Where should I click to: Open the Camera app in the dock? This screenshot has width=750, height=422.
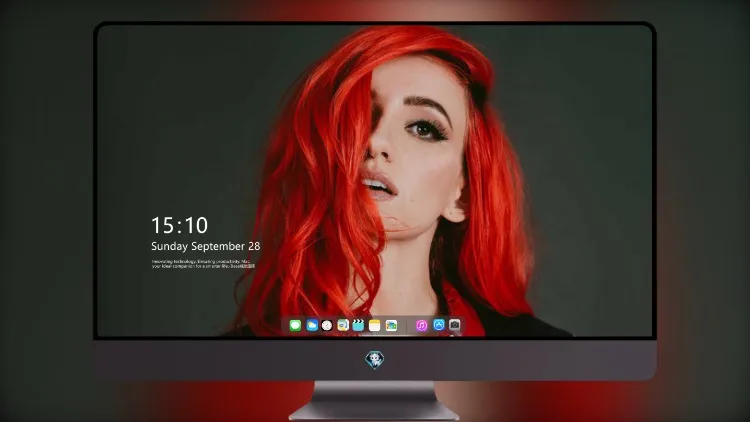click(454, 325)
